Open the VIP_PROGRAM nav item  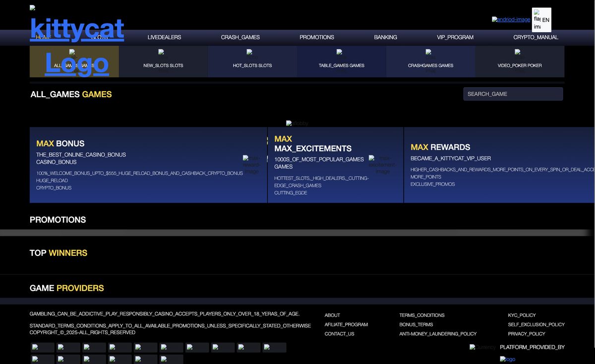pyautogui.click(x=455, y=37)
